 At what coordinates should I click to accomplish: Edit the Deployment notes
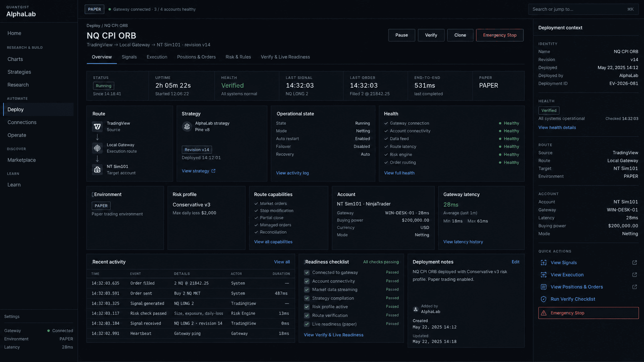click(x=515, y=262)
